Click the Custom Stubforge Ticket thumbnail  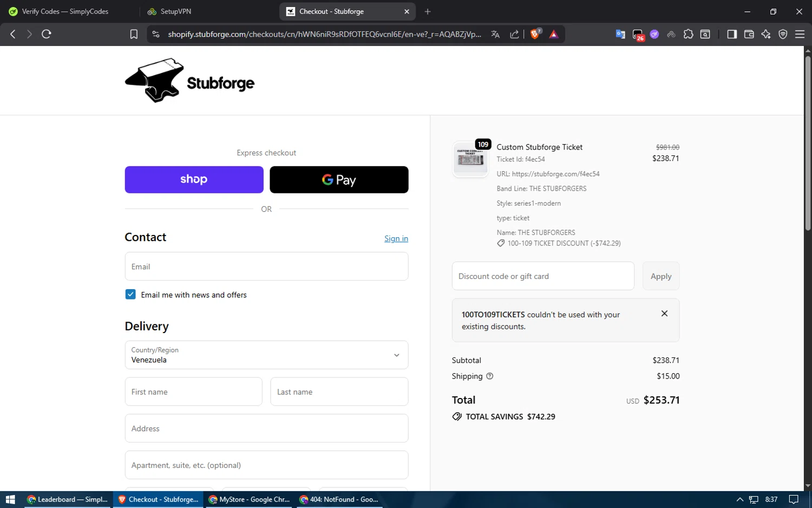click(x=470, y=159)
